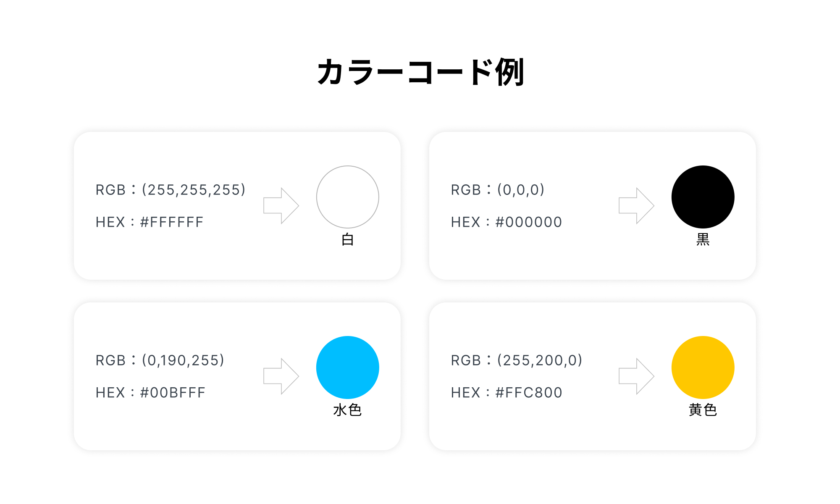Click the RGB : (0,0,0) text

pos(498,190)
